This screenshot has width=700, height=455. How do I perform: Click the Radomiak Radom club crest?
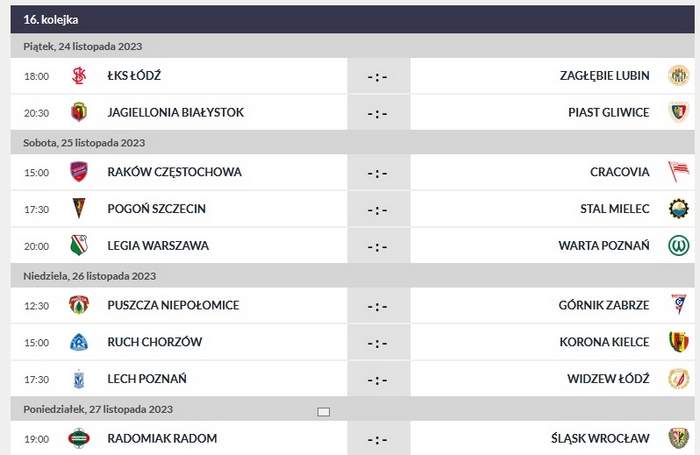tap(79, 438)
